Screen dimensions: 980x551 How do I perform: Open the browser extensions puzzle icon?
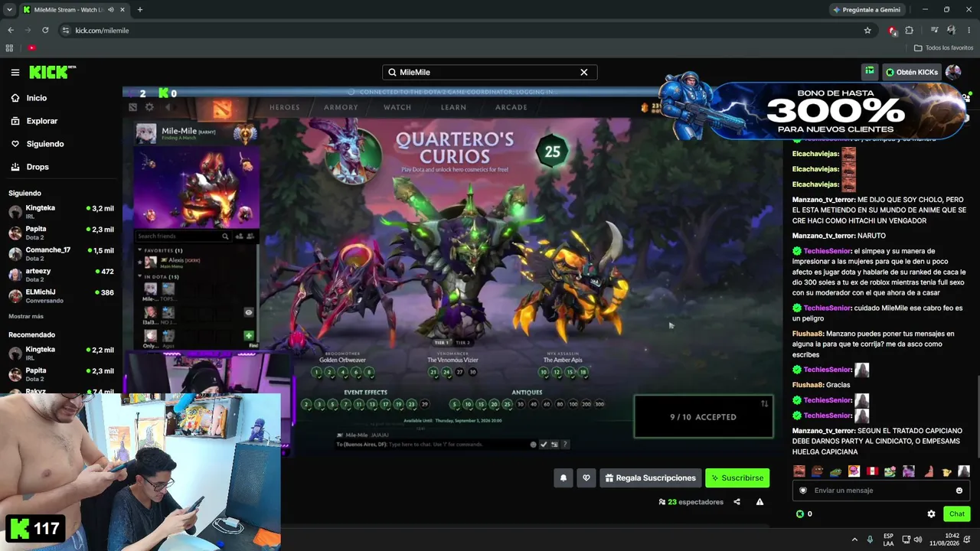pyautogui.click(x=910, y=31)
